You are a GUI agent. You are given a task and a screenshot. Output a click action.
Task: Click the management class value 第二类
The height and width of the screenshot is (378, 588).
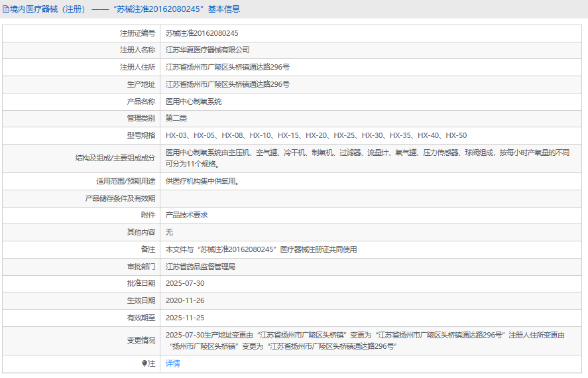click(x=176, y=118)
